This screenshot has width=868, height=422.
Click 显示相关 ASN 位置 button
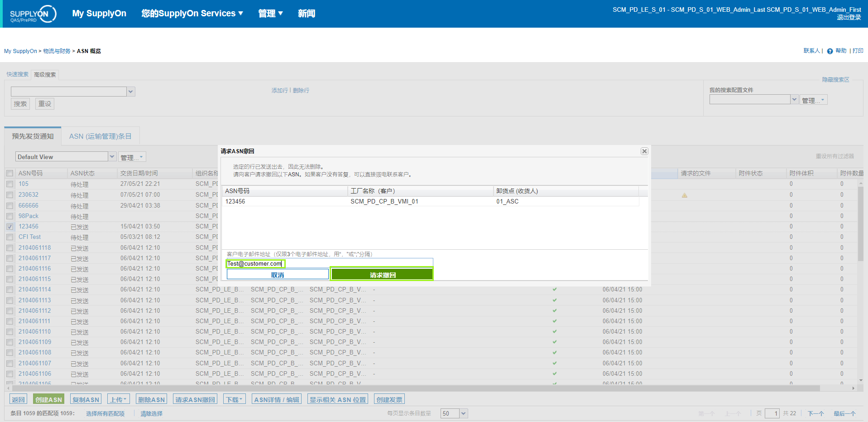click(x=338, y=399)
